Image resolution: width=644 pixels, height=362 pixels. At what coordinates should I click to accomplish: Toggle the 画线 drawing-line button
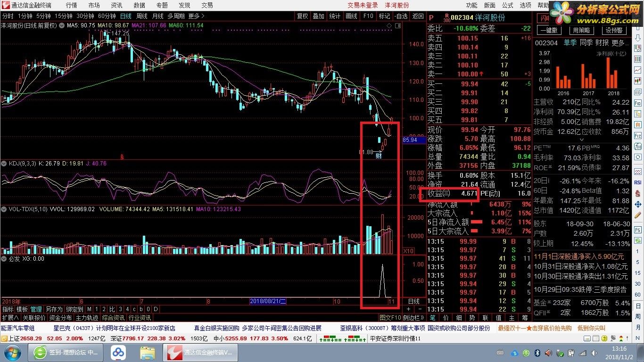coord(352,16)
